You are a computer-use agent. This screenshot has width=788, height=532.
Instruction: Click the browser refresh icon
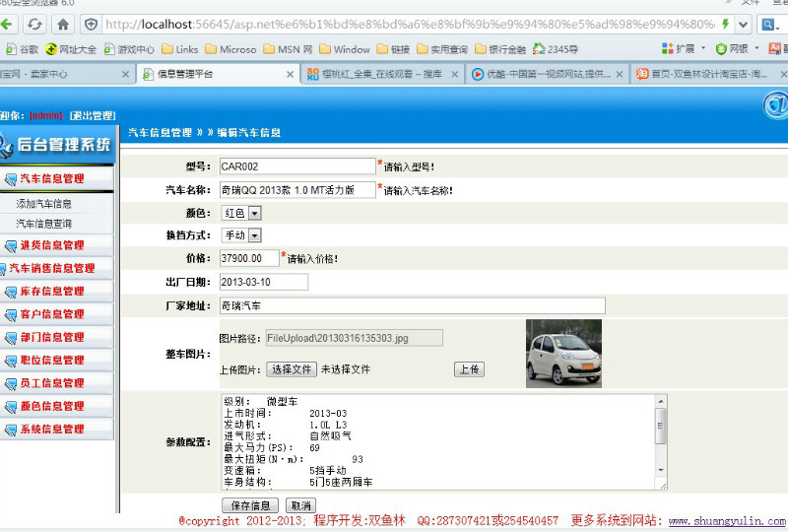coord(34,24)
